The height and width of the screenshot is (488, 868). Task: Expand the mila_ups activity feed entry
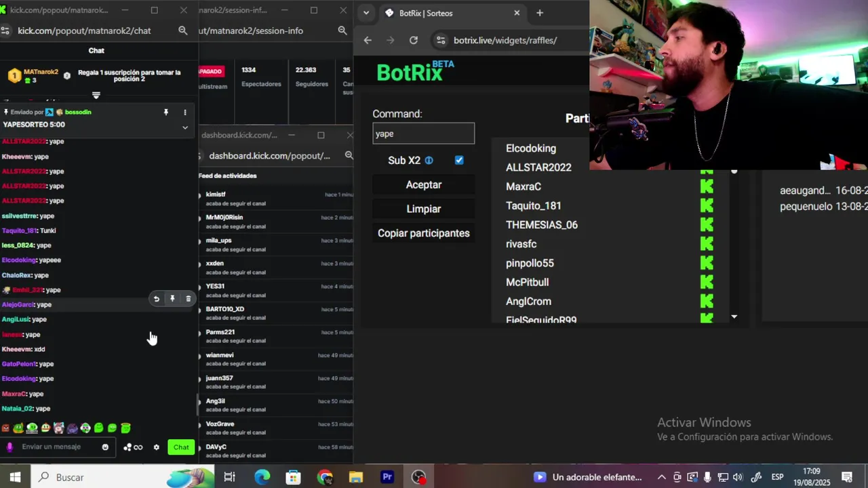pos(199,242)
